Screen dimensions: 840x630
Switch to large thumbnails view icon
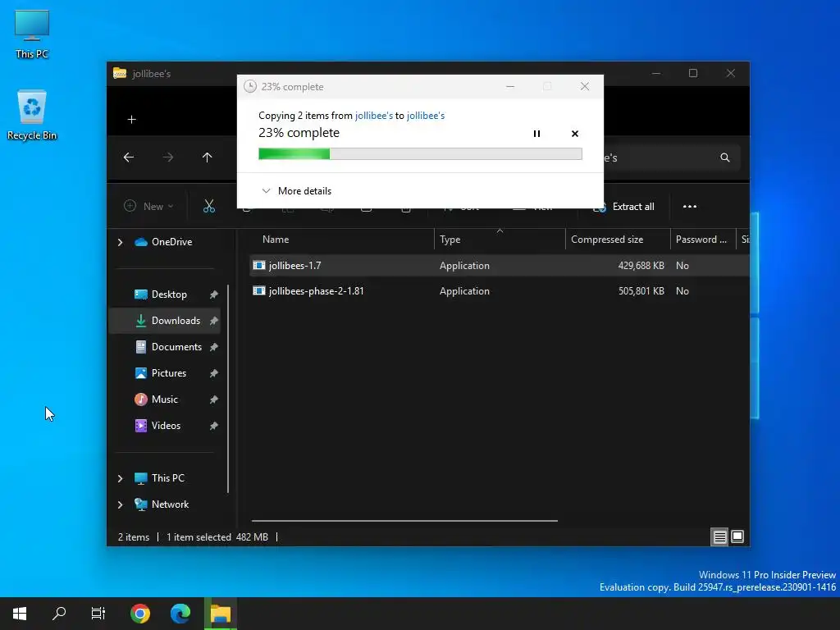tap(737, 536)
